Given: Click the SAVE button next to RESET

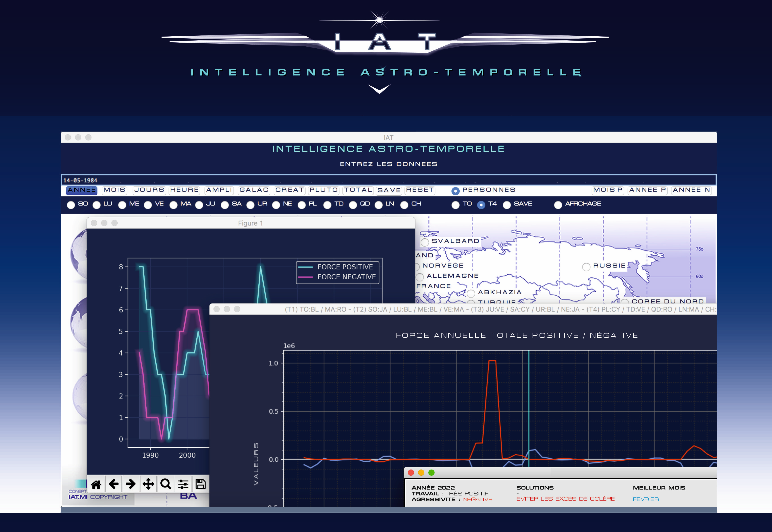Looking at the screenshot, I should tap(389, 190).
